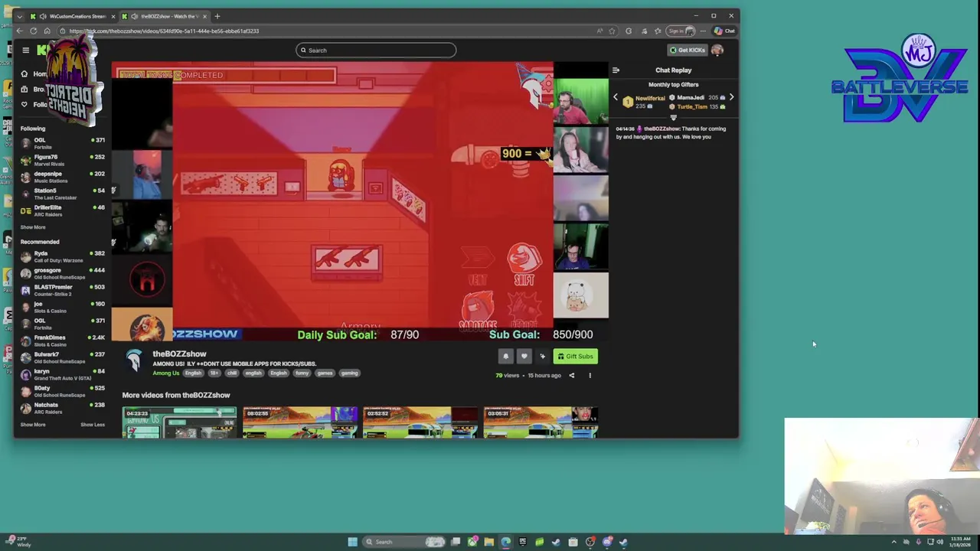980x551 pixels.
Task: Open OGL channel under Following
Action: pos(63,143)
